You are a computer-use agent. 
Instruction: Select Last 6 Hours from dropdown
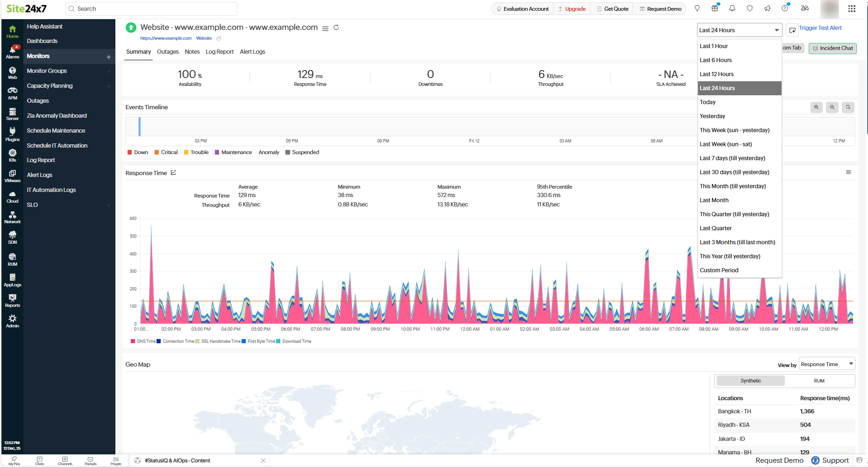[716, 60]
